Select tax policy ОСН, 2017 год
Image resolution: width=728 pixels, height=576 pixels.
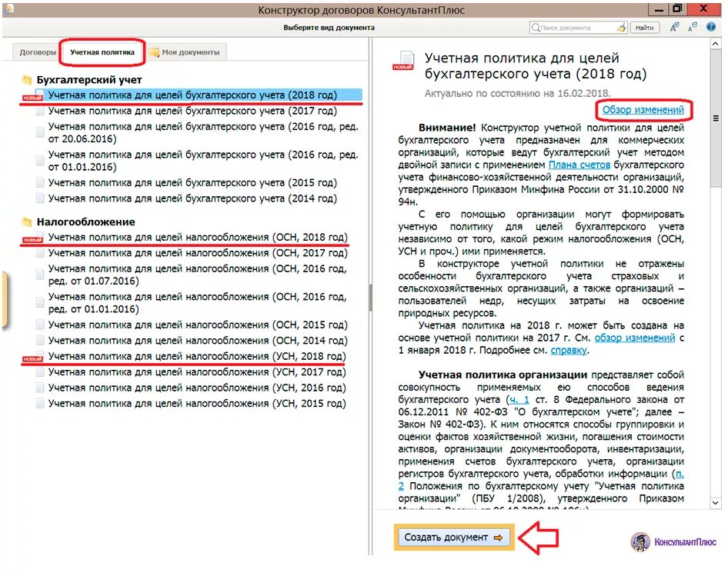pos(198,253)
